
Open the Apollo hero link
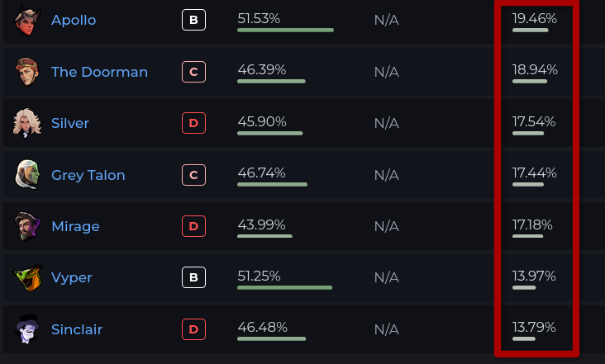(74, 20)
